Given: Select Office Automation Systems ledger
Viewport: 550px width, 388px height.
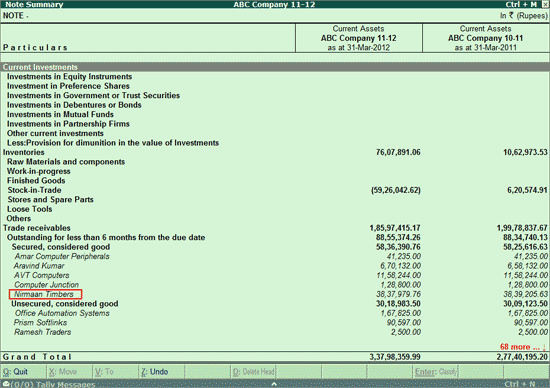Looking at the screenshot, I should (62, 313).
